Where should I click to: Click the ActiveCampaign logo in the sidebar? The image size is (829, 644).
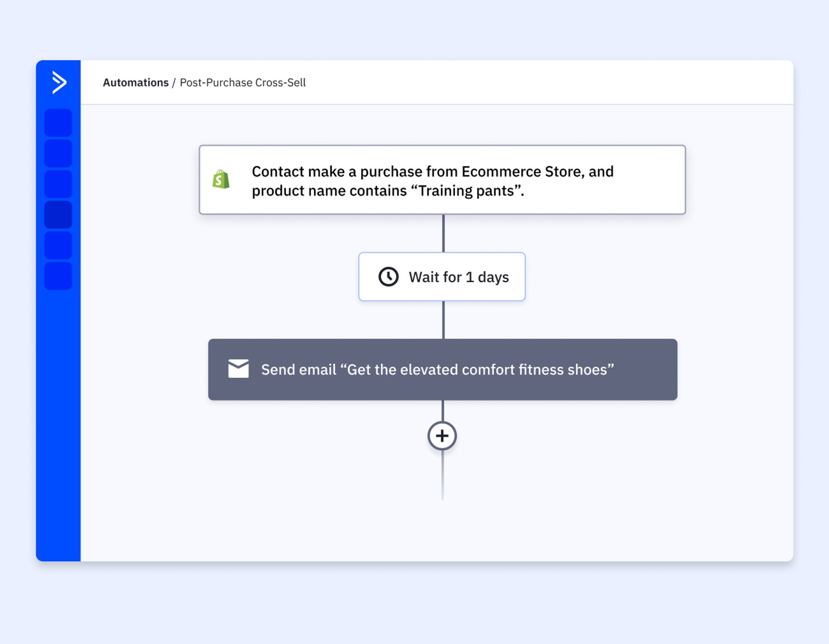[x=59, y=82]
